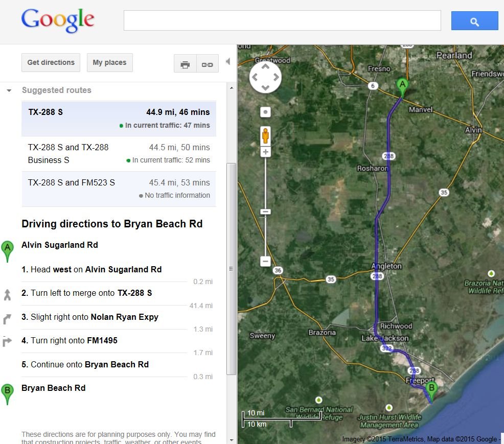Pan the map down arrow

(x=265, y=88)
